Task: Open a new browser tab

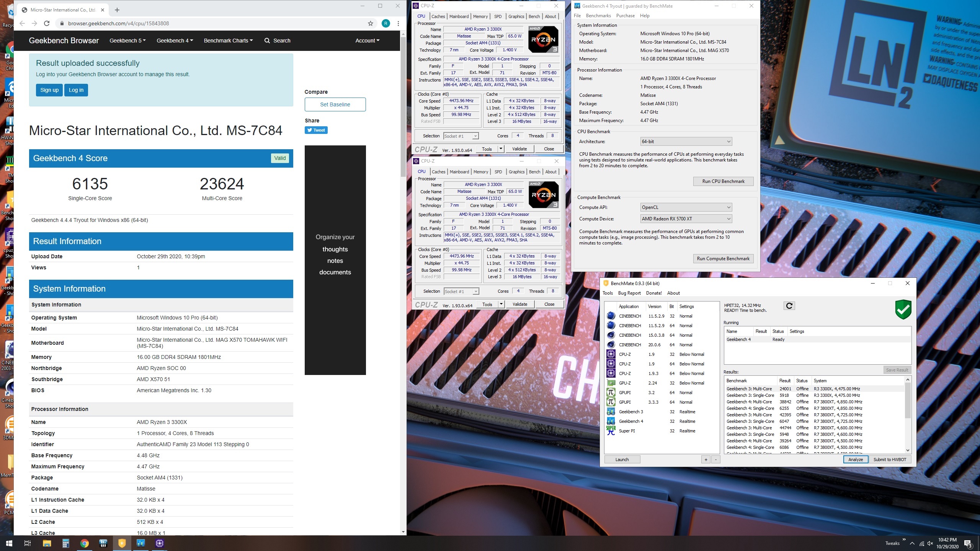Action: (117, 10)
